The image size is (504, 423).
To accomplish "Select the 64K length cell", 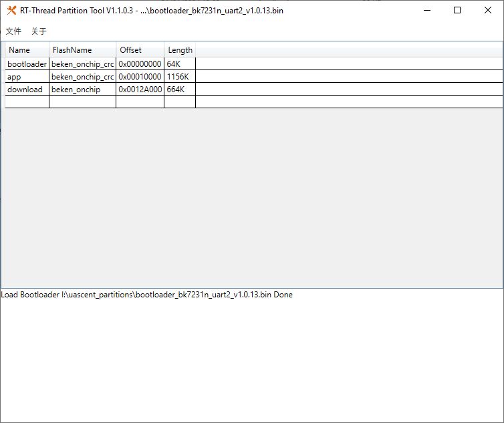I will tap(180, 64).
